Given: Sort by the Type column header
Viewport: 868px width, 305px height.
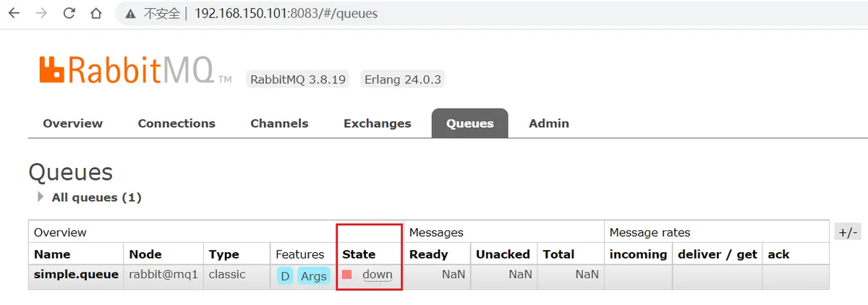Looking at the screenshot, I should click(224, 254).
